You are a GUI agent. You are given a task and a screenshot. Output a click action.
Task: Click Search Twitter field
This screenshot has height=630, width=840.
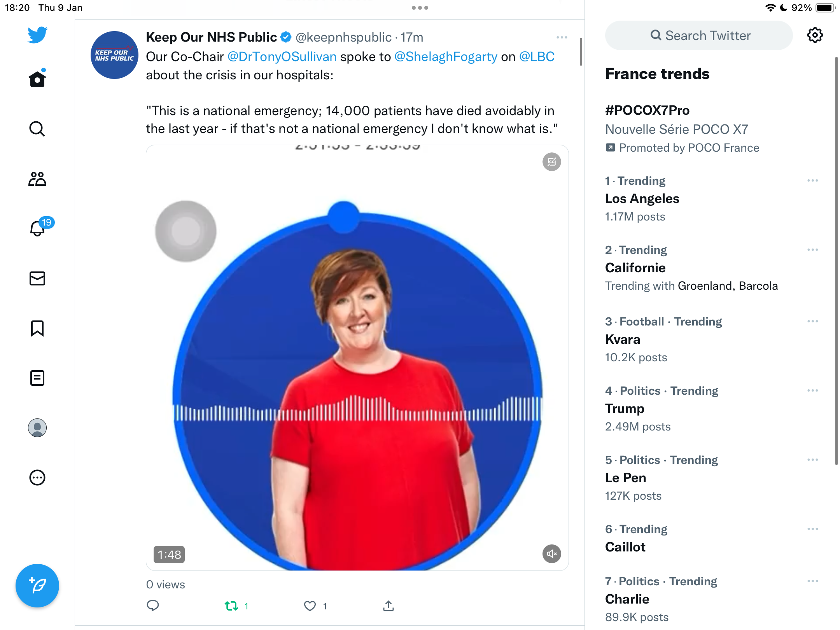699,35
